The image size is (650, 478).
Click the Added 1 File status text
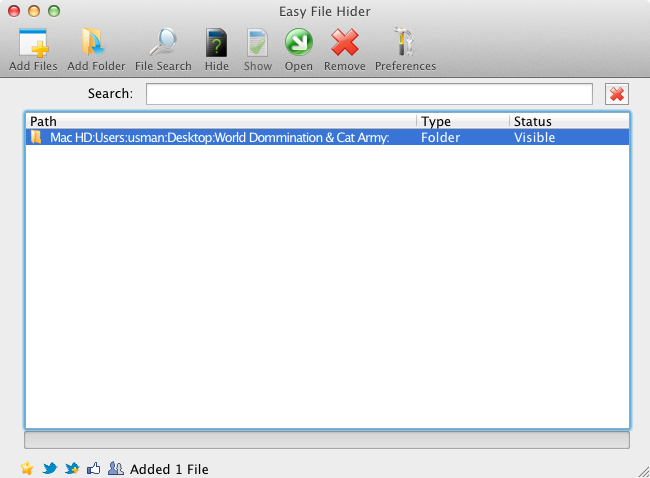169,469
